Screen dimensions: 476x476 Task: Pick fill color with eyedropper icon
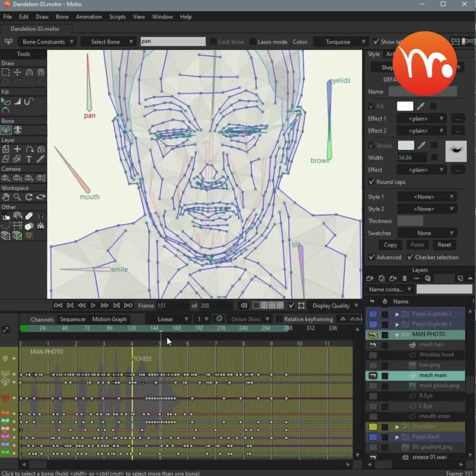(421, 106)
